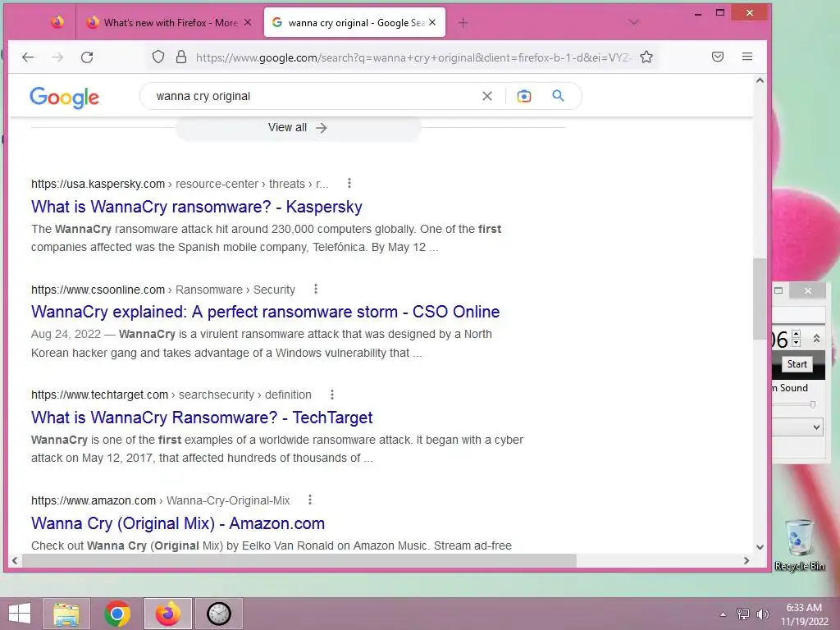
Task: Open volume speaker tray icon
Action: pos(763,614)
